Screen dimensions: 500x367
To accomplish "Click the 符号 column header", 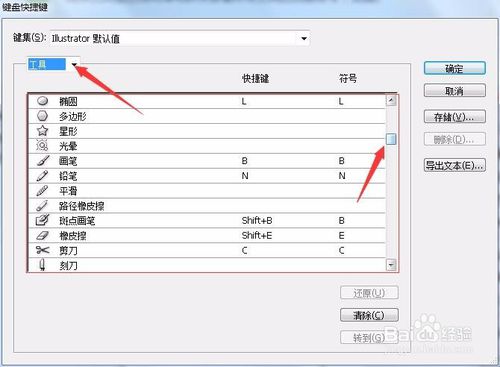I will [348, 79].
